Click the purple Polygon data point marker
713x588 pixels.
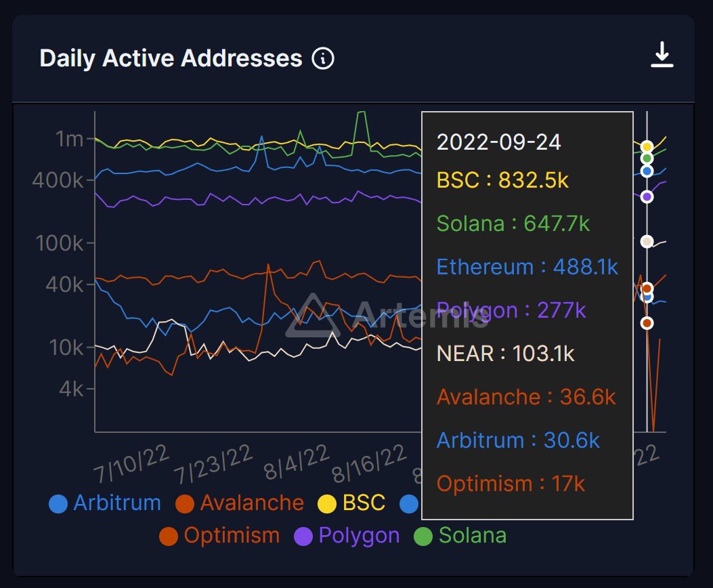(x=647, y=197)
